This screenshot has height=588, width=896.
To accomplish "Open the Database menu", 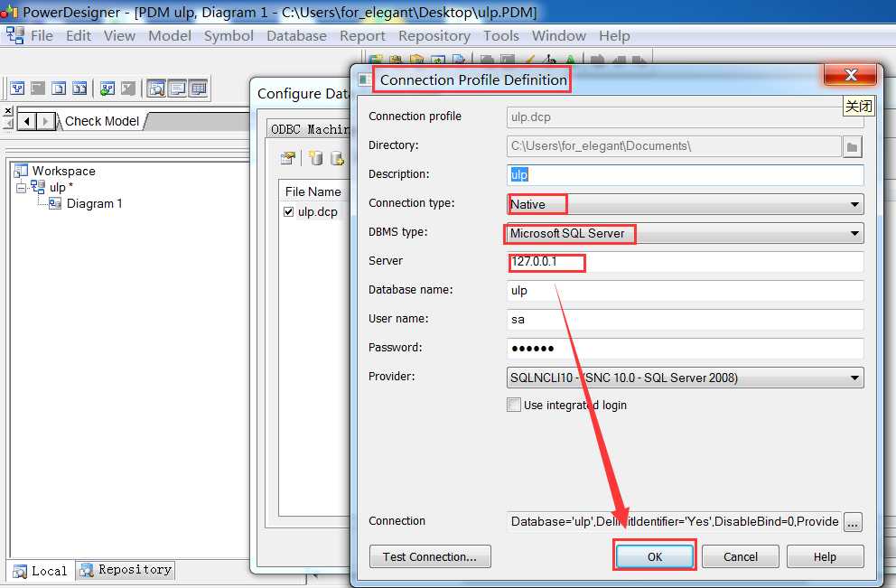I will pyautogui.click(x=296, y=35).
